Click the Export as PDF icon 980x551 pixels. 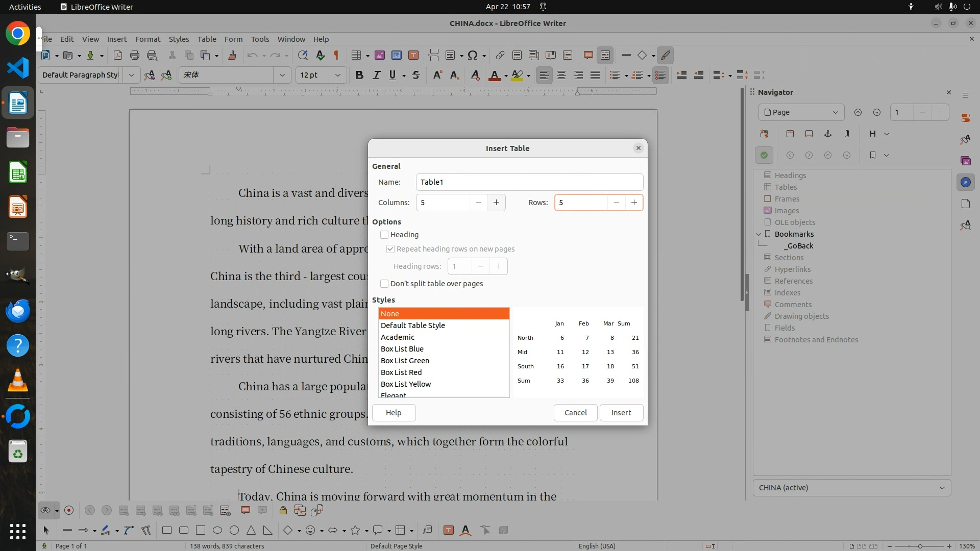coord(117,55)
